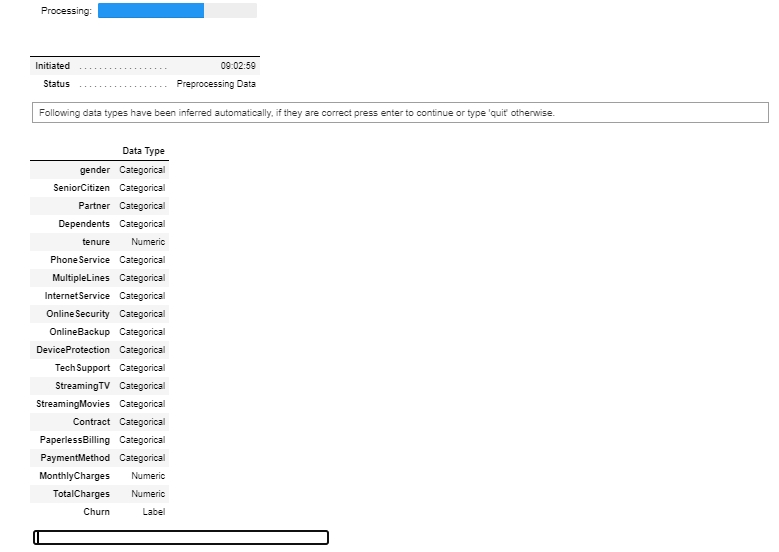This screenshot has height=552, width=779.
Task: Click the data types inferred message box
Action: 400,113
